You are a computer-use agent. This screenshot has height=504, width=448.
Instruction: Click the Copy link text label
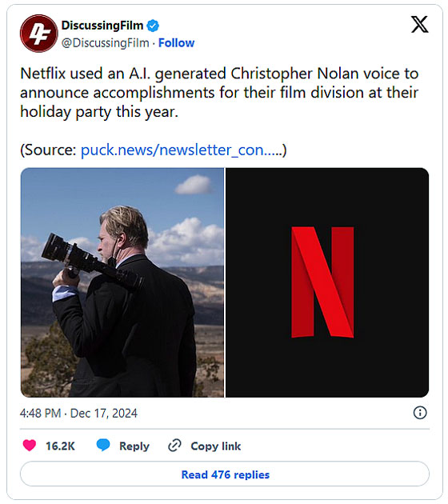pos(216,446)
